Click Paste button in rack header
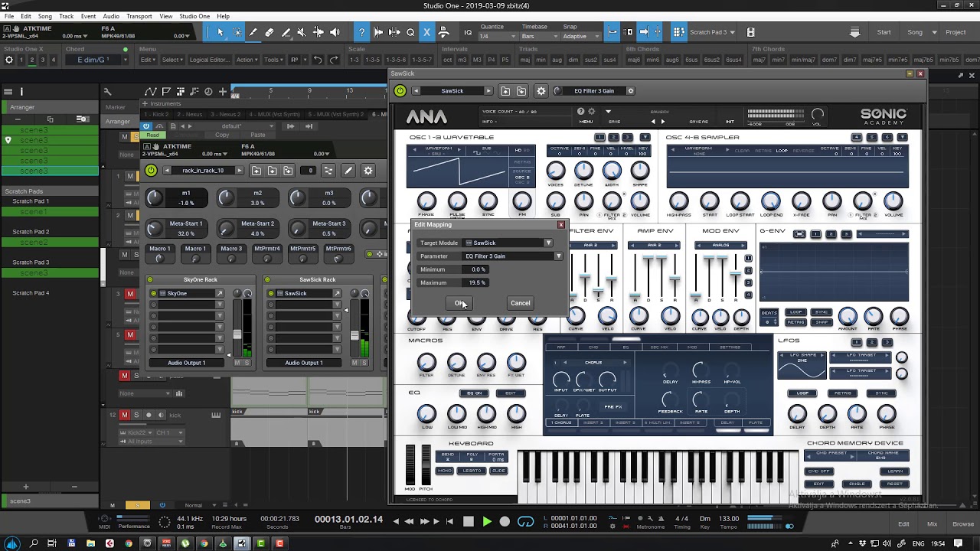 (258, 135)
